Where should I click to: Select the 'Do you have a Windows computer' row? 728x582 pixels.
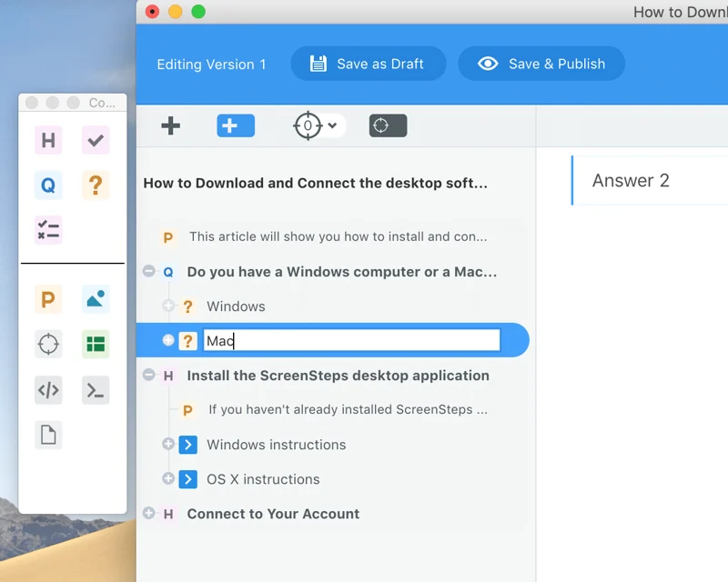(342, 272)
